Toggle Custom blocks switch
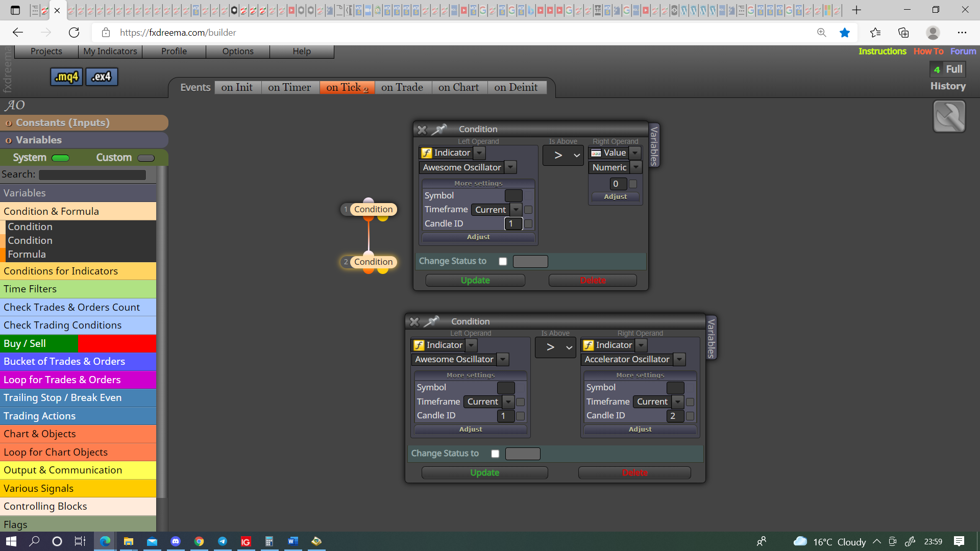The width and height of the screenshot is (980, 551). [x=145, y=158]
